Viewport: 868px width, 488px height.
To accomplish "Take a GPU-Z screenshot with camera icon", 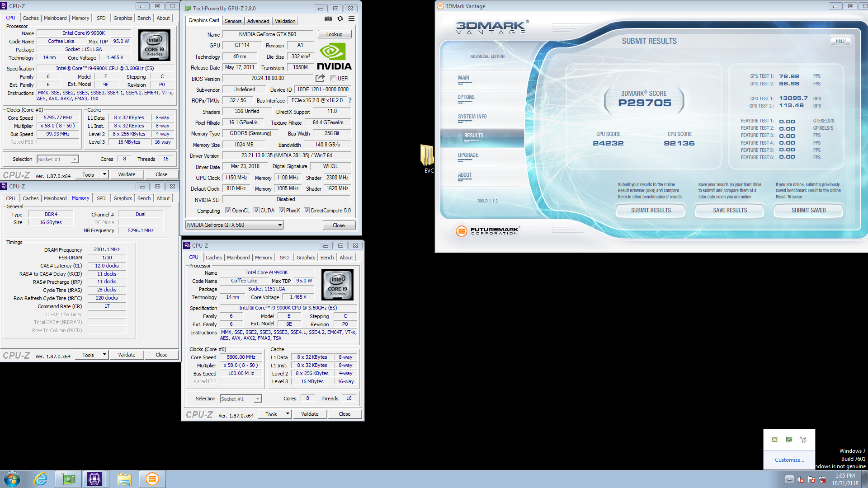I will tap(328, 19).
